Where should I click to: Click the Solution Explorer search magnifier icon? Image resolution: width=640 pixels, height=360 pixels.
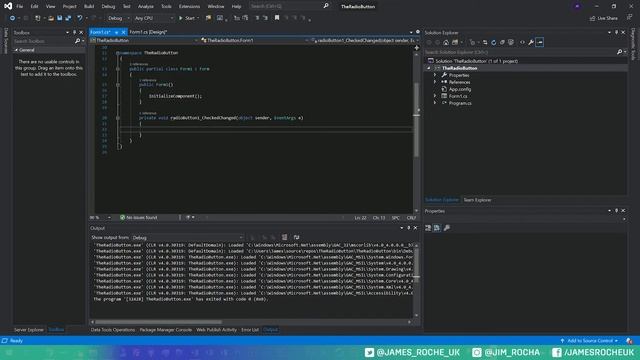coord(619,52)
